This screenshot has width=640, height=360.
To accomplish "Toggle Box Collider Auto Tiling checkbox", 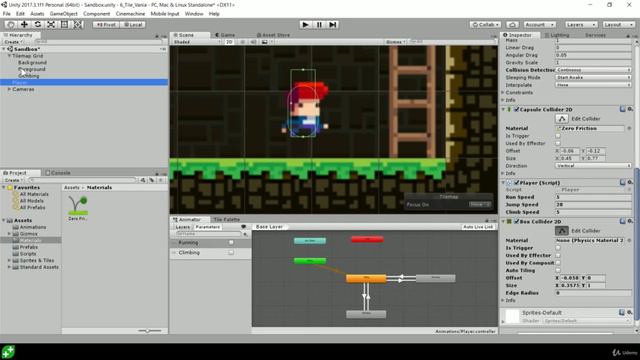I will tap(558, 270).
